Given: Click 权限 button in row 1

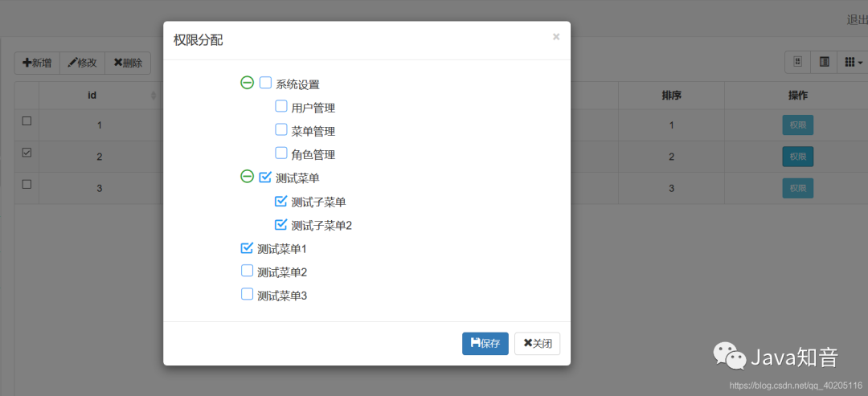Looking at the screenshot, I should pos(798,125).
